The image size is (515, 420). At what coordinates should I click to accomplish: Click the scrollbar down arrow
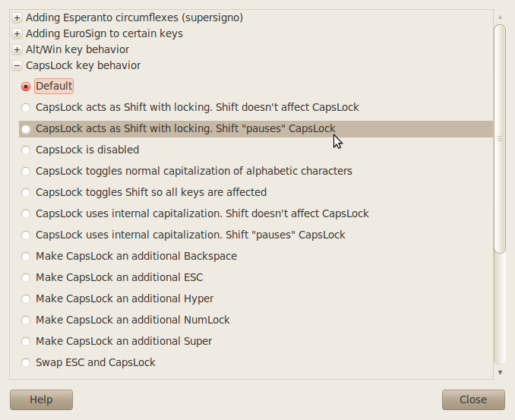click(x=499, y=372)
